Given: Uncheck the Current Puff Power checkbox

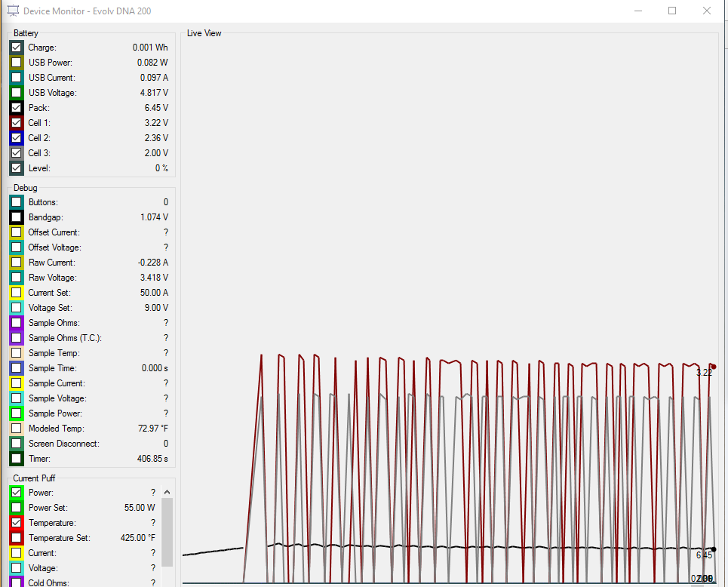Looking at the screenshot, I should 17,493.
